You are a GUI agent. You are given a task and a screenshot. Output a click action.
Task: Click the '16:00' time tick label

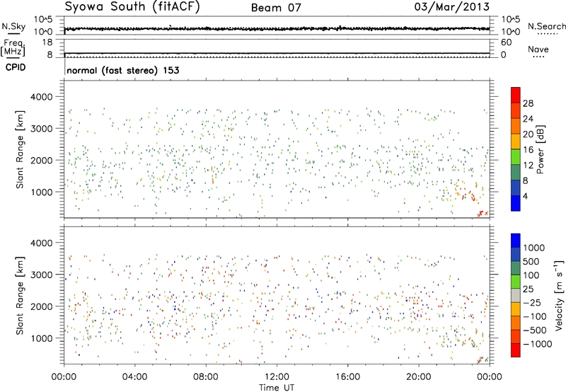click(347, 377)
